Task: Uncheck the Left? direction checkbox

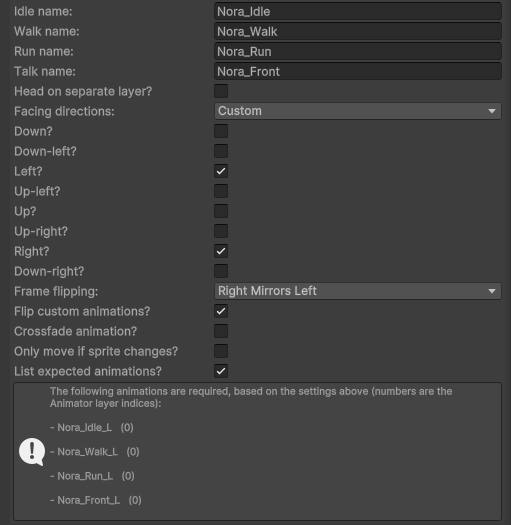Action: pos(221,171)
